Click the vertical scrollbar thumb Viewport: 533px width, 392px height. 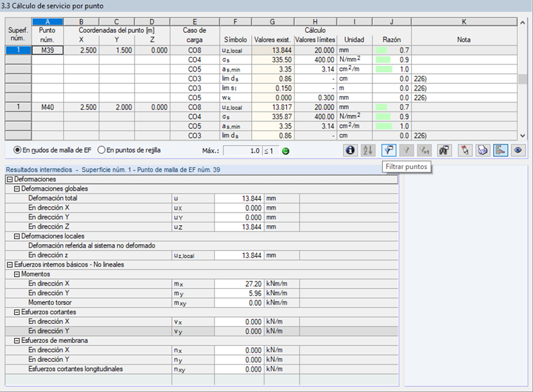(522, 79)
